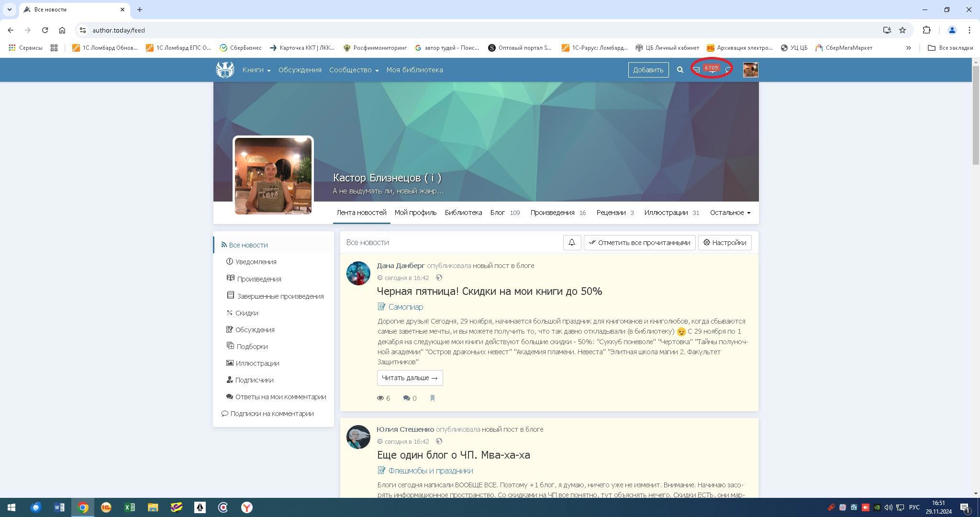Open Excel from the Windows taskbar

(x=130, y=507)
